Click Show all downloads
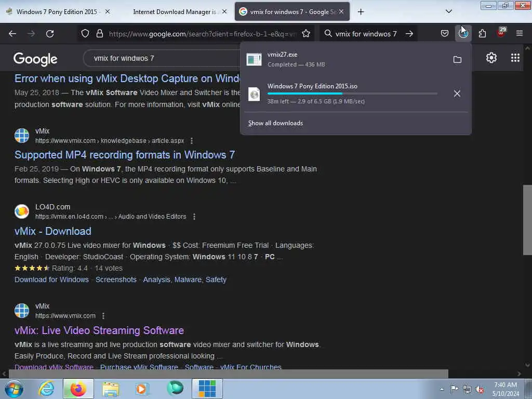 coord(275,123)
